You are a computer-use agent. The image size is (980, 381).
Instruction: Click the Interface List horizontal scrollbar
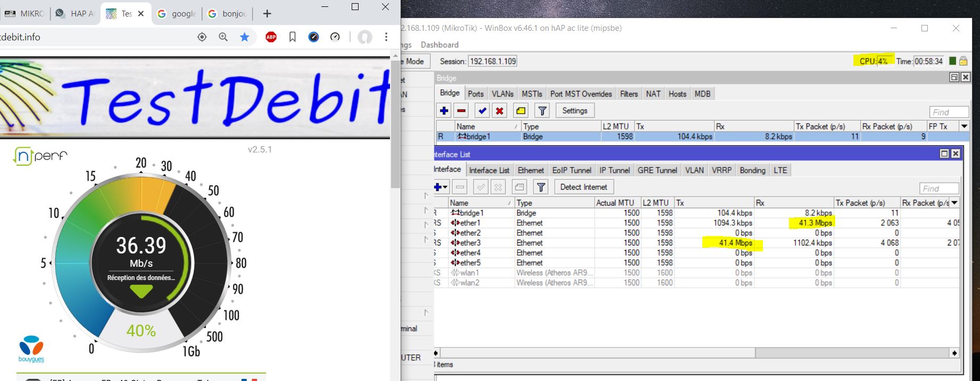point(695,353)
